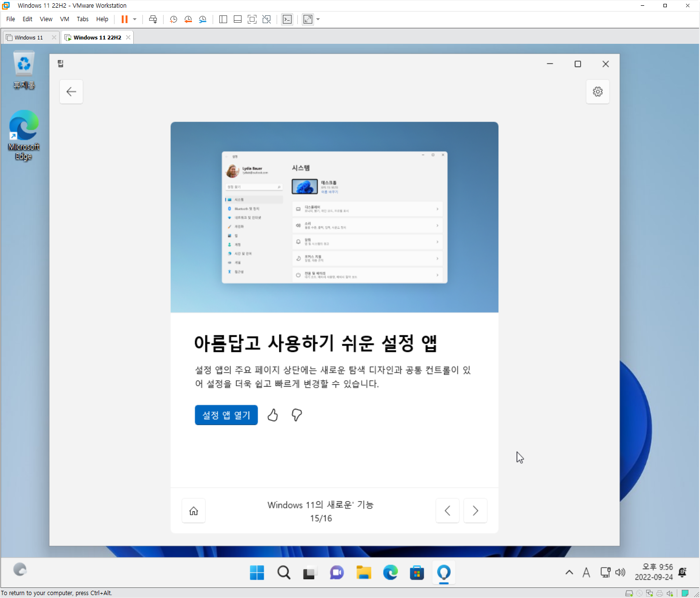Open Chat from the taskbar

point(337,572)
